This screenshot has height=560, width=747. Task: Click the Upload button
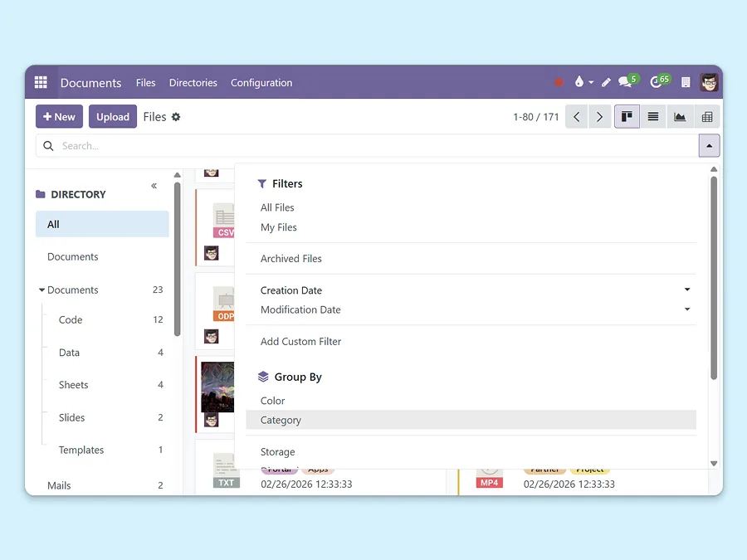tap(112, 116)
